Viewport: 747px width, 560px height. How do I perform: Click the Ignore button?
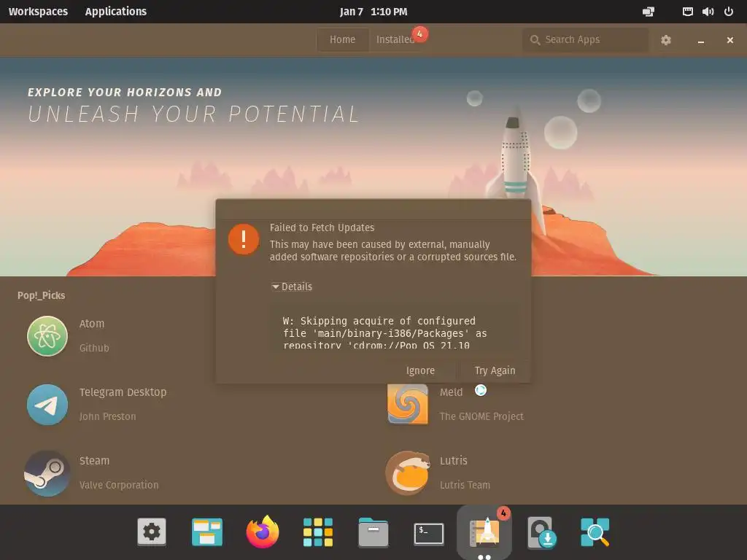(x=420, y=370)
